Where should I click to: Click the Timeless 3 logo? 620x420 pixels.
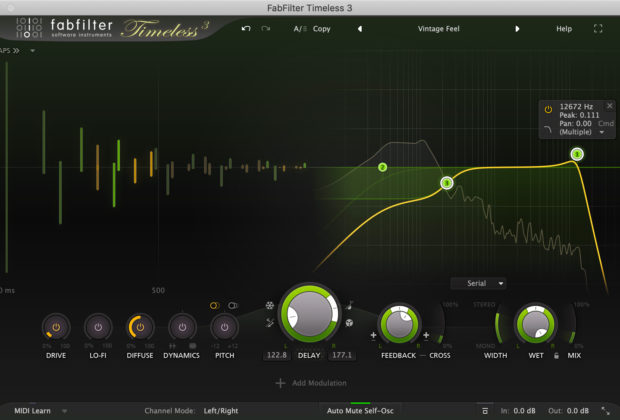[x=165, y=28]
